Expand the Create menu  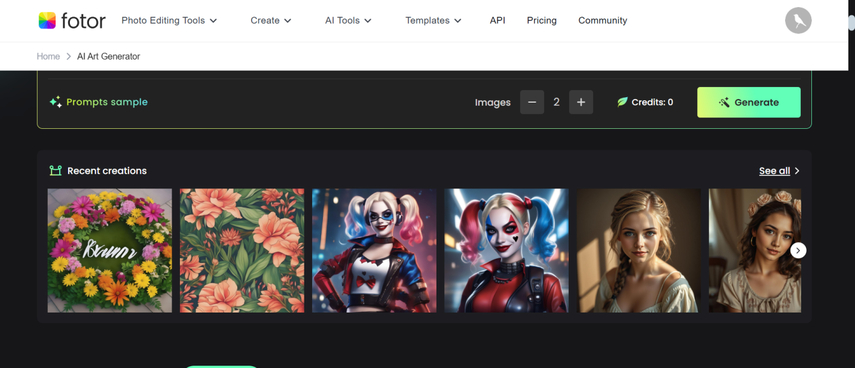[271, 21]
